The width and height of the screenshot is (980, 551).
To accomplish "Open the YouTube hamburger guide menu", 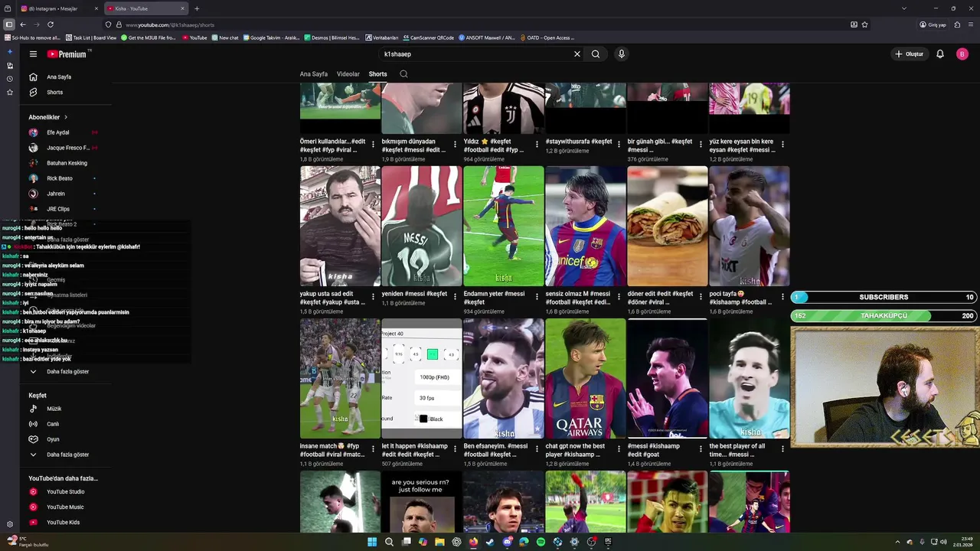I will pyautogui.click(x=33, y=54).
